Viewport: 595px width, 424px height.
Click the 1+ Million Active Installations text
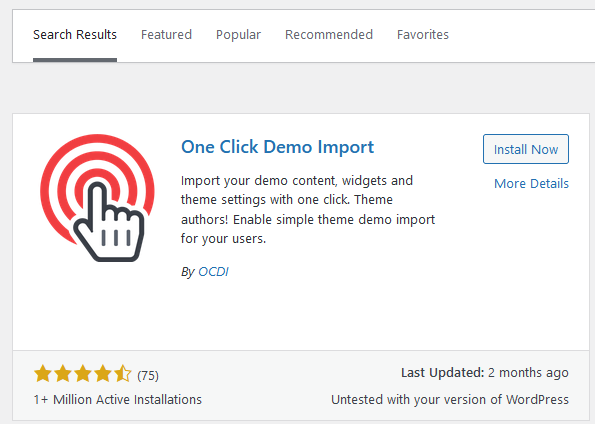[118, 400]
